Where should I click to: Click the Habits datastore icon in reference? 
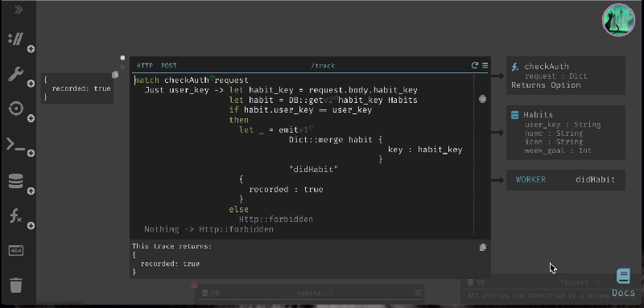[x=514, y=115]
